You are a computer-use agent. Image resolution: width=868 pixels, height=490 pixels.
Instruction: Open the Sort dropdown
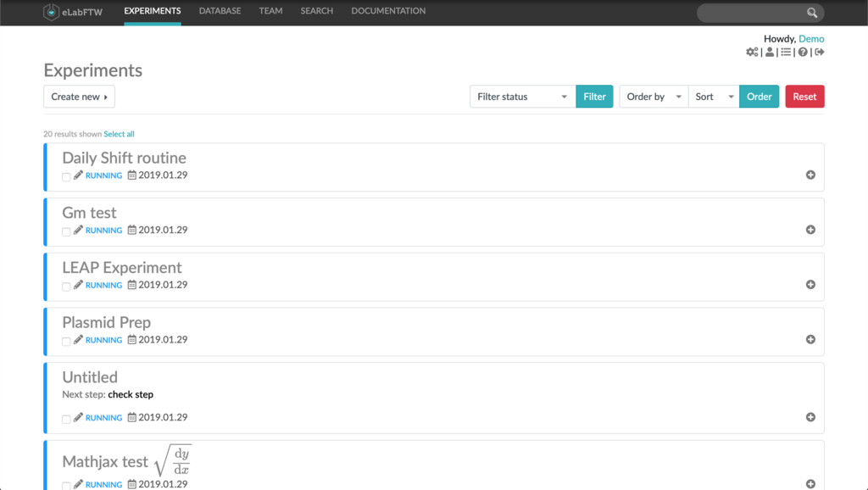pyautogui.click(x=714, y=97)
